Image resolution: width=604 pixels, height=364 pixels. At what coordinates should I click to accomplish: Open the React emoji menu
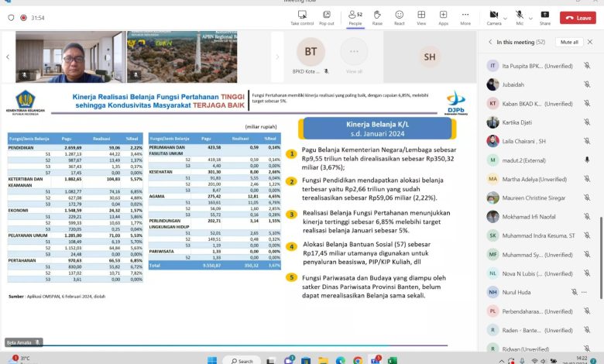400,16
